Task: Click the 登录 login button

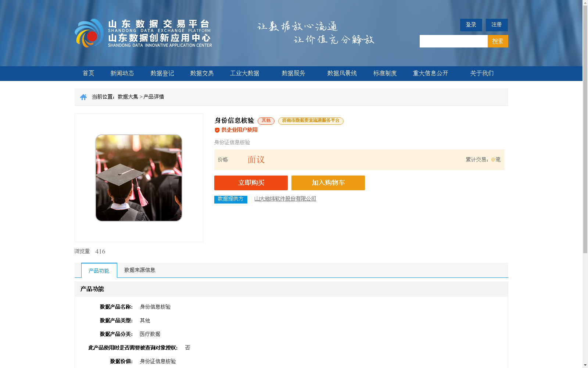Action: coord(471,25)
